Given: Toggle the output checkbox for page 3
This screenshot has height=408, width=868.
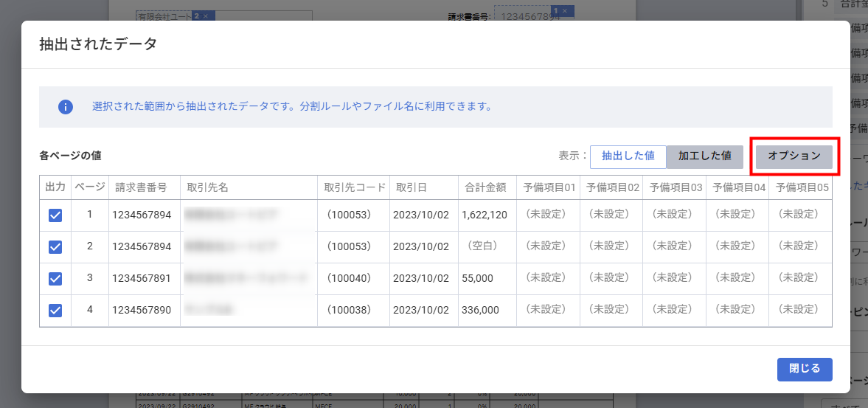Looking at the screenshot, I should point(55,279).
